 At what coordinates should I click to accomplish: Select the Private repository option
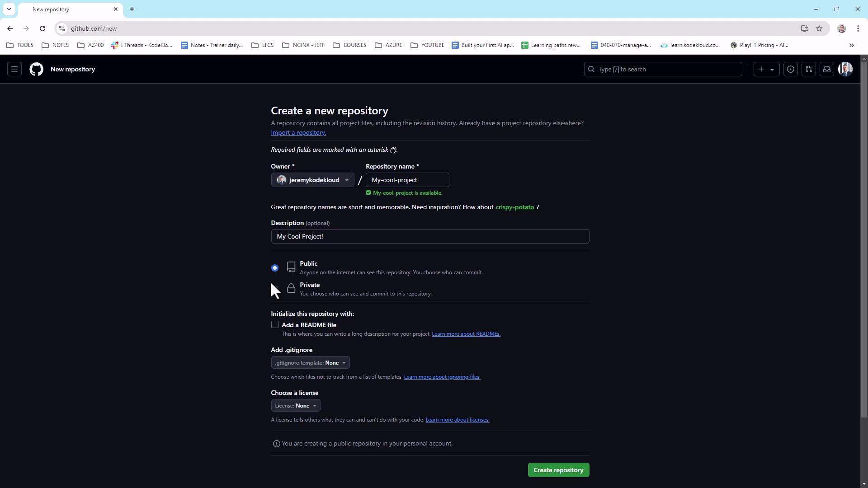[x=310, y=285]
